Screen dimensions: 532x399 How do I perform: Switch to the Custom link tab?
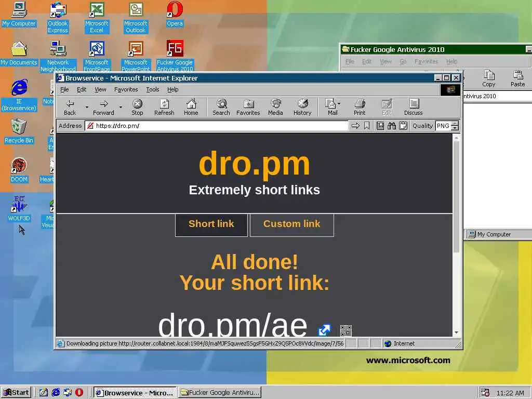click(292, 224)
